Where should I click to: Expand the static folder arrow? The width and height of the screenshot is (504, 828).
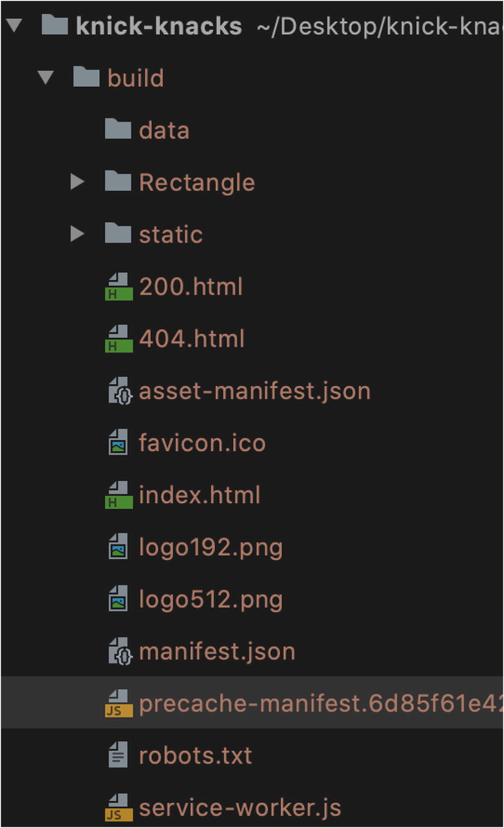[77, 233]
